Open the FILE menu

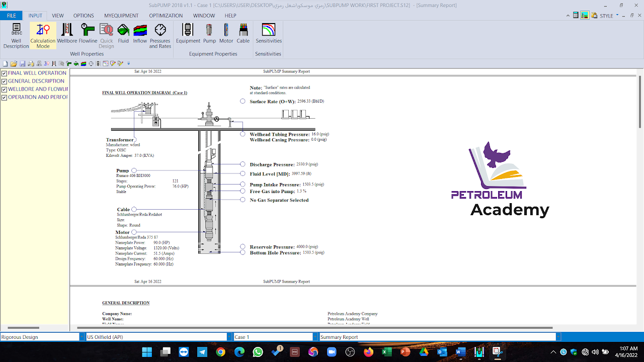coord(11,16)
